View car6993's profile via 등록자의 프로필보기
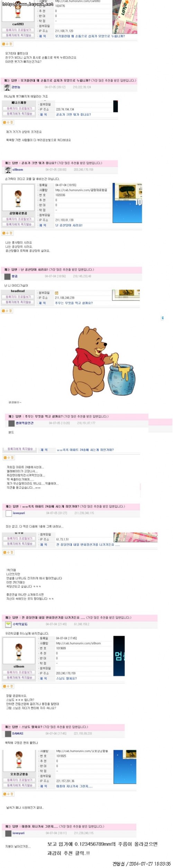The image size is (173, 868). tap(18, 30)
